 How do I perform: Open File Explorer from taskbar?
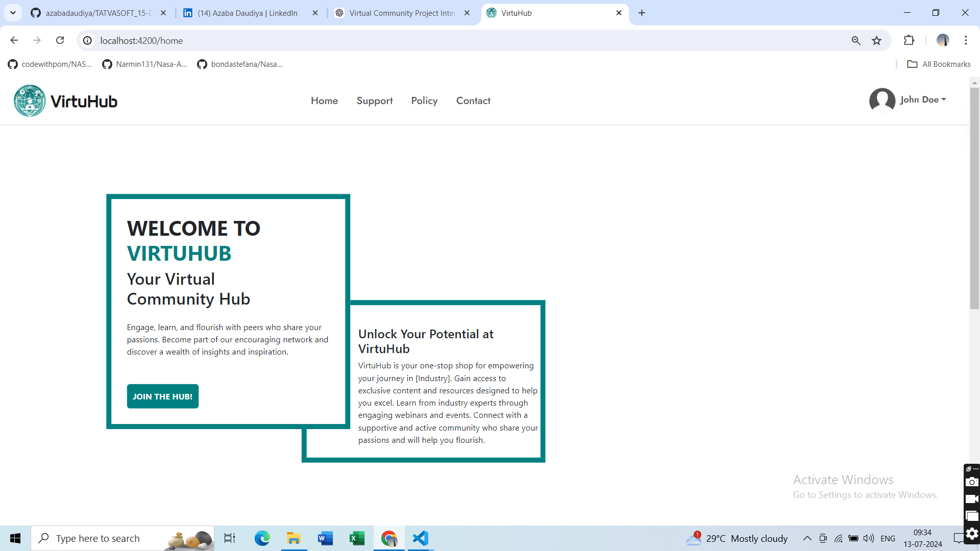coord(293,538)
